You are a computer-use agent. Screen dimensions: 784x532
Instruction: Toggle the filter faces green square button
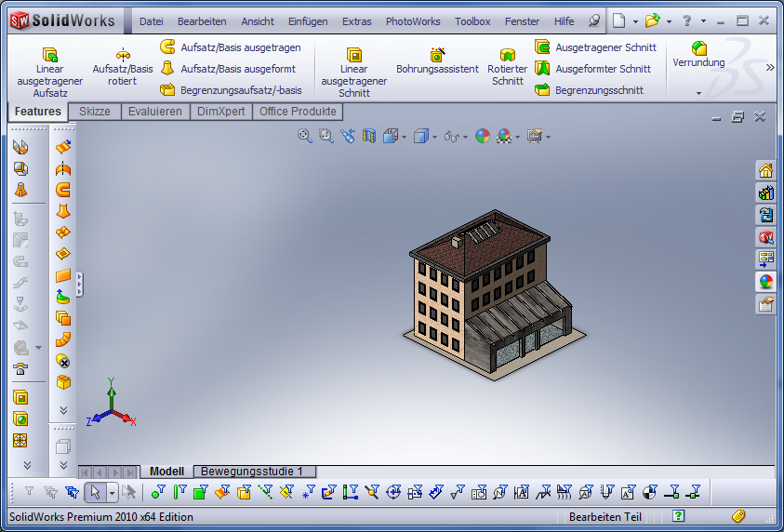click(199, 492)
